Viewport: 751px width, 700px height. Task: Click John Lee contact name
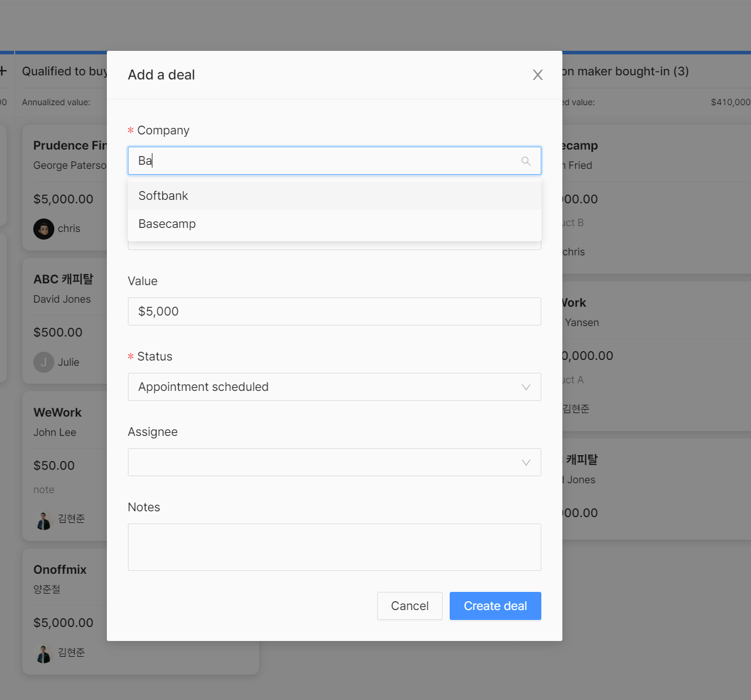tap(55, 432)
